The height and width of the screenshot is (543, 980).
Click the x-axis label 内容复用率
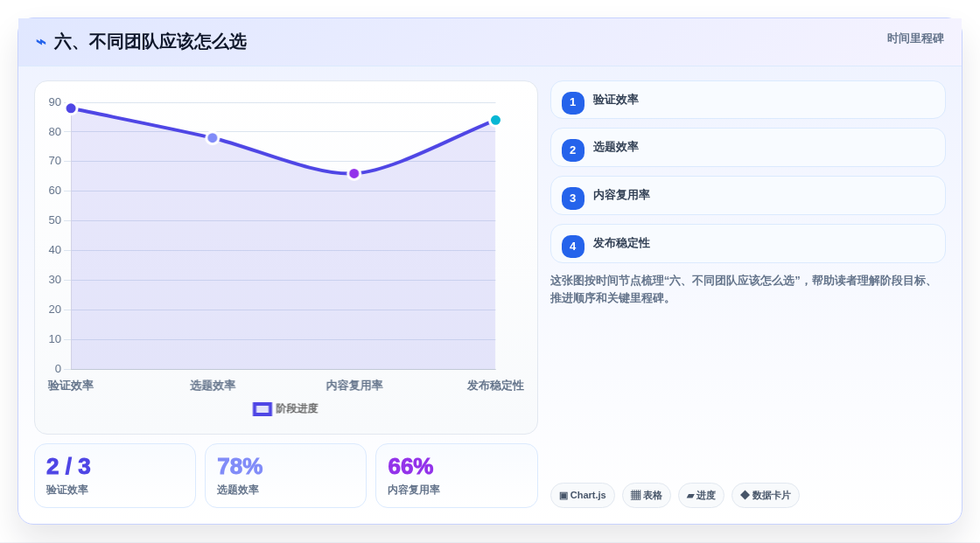354,386
